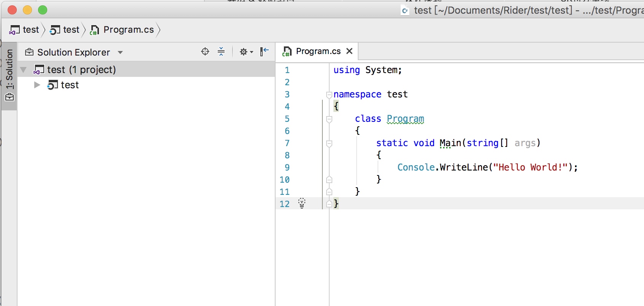Click the test project breadcrumb
Screen dimensions: 644x306
pos(65,30)
